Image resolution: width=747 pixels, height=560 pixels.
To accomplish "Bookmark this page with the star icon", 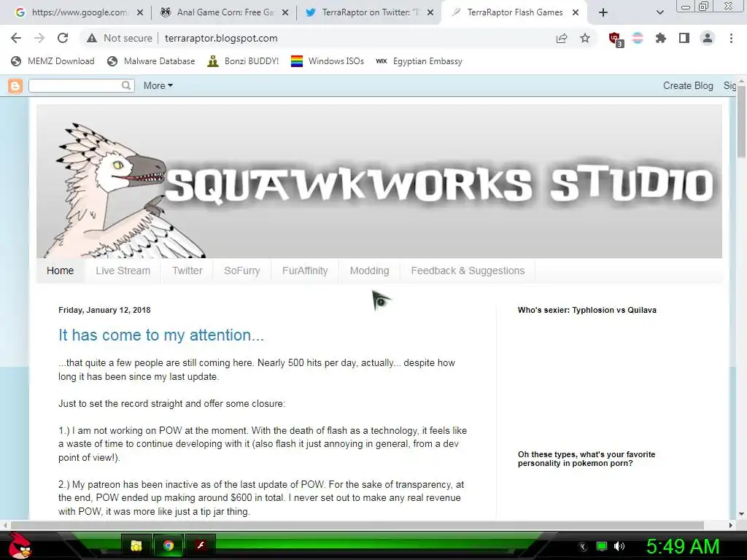I will [585, 38].
